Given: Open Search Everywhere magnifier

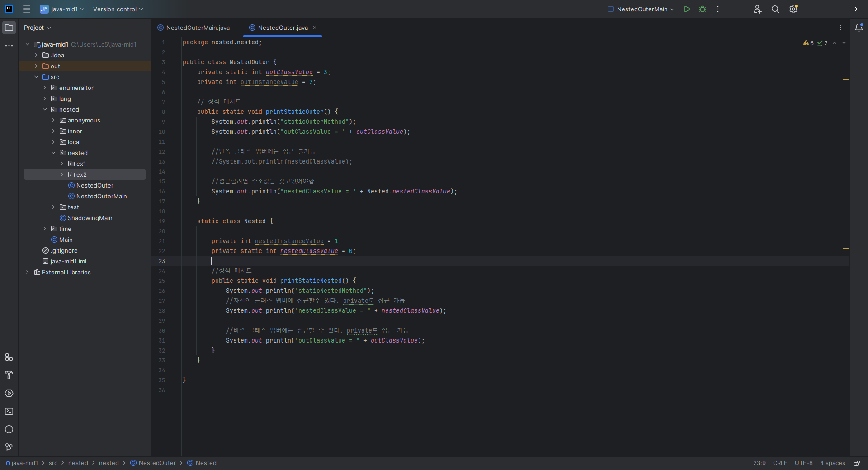Looking at the screenshot, I should [x=775, y=9].
